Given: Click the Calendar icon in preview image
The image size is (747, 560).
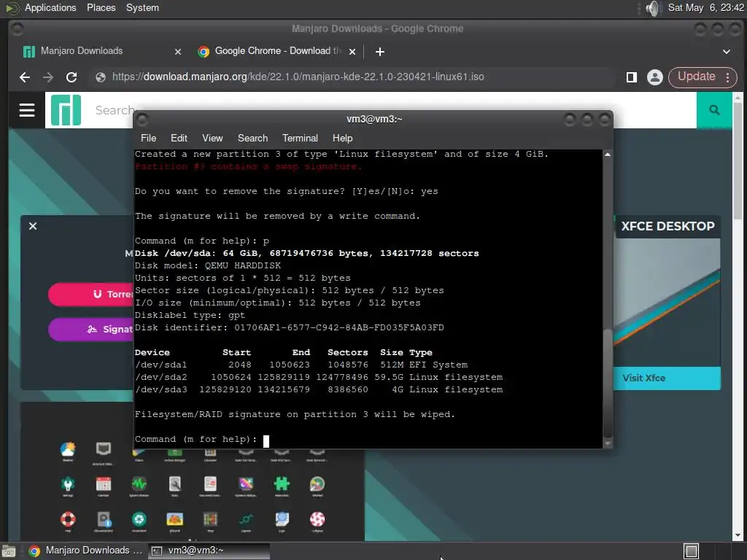Looking at the screenshot, I should [x=104, y=484].
